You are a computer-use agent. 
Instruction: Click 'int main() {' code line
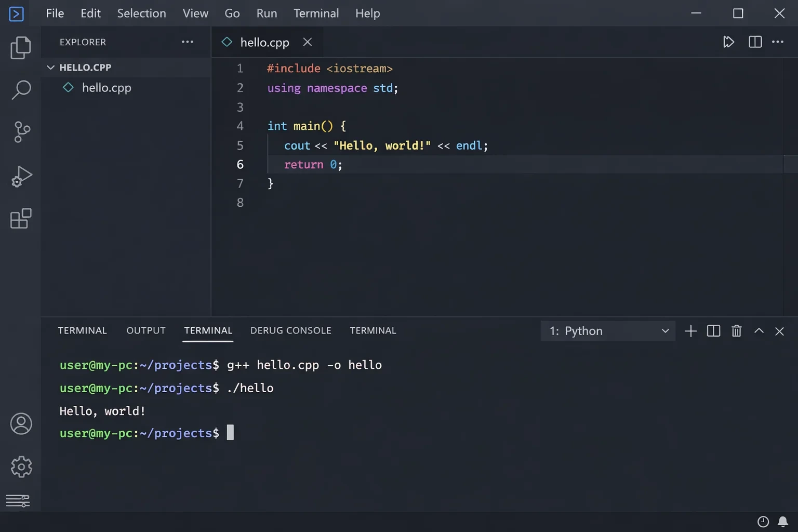[x=307, y=126]
